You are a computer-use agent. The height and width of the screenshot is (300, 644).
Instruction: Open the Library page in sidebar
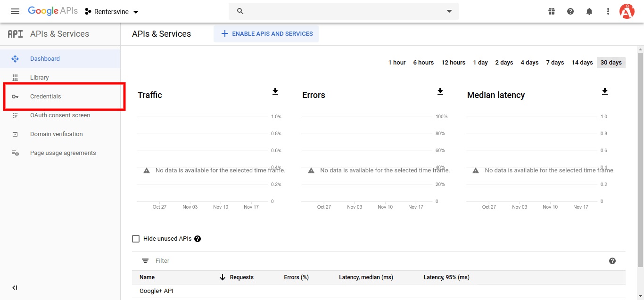[x=40, y=77]
